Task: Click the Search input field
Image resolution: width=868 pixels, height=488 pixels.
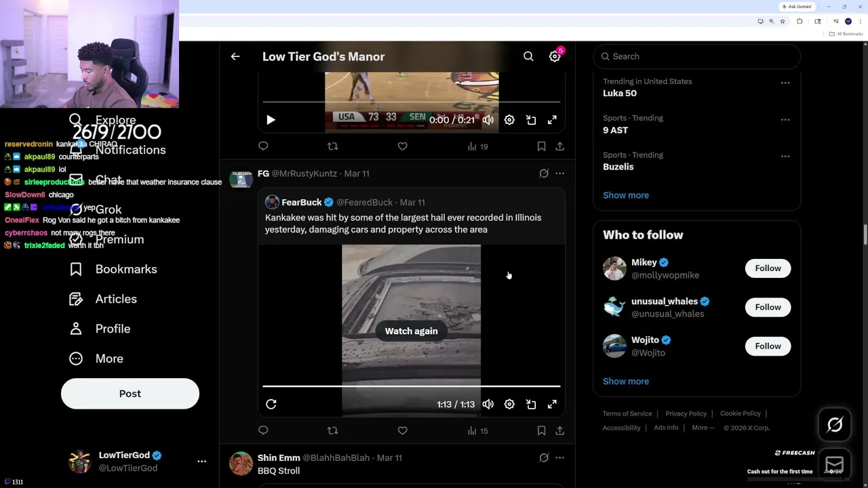Action: click(697, 56)
